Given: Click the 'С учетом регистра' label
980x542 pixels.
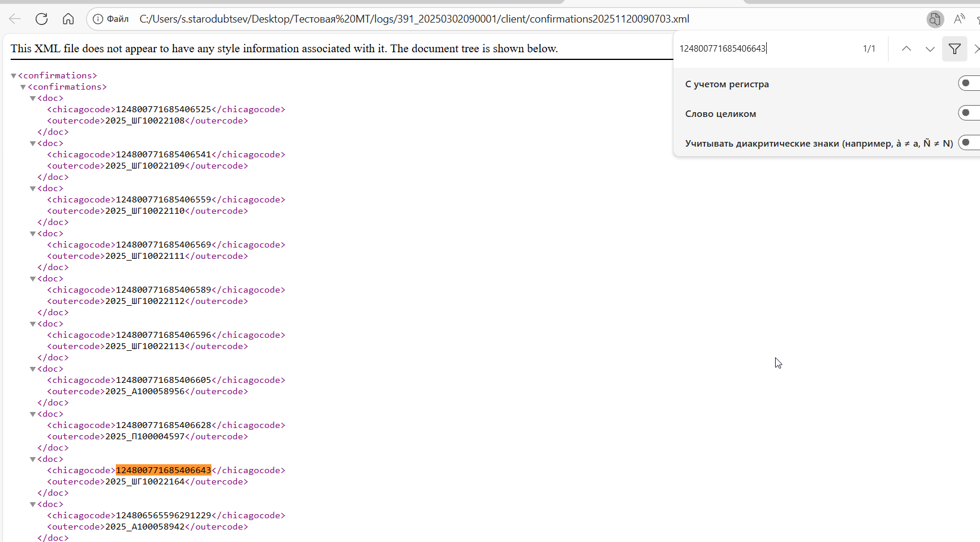Looking at the screenshot, I should 727,84.
